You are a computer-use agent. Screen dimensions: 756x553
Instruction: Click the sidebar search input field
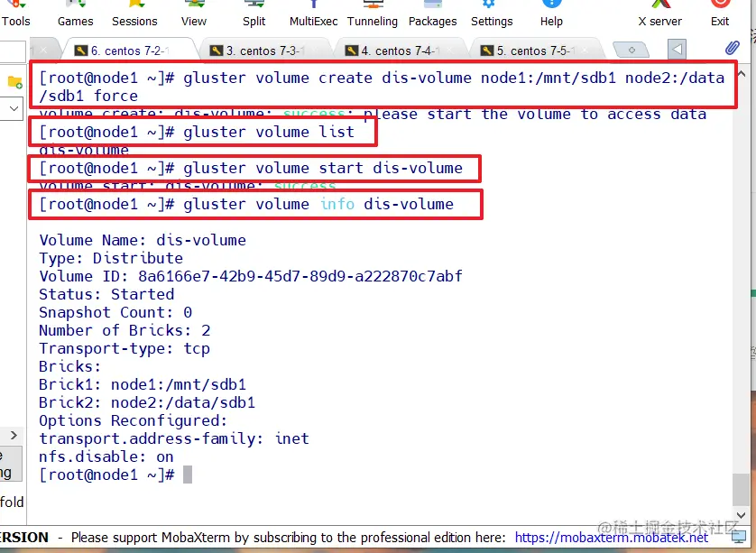point(13,51)
